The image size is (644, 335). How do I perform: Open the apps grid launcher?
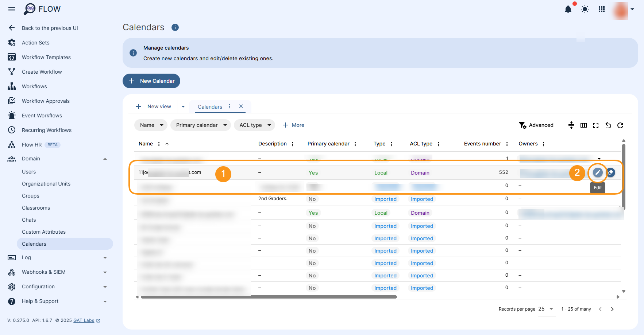602,9
